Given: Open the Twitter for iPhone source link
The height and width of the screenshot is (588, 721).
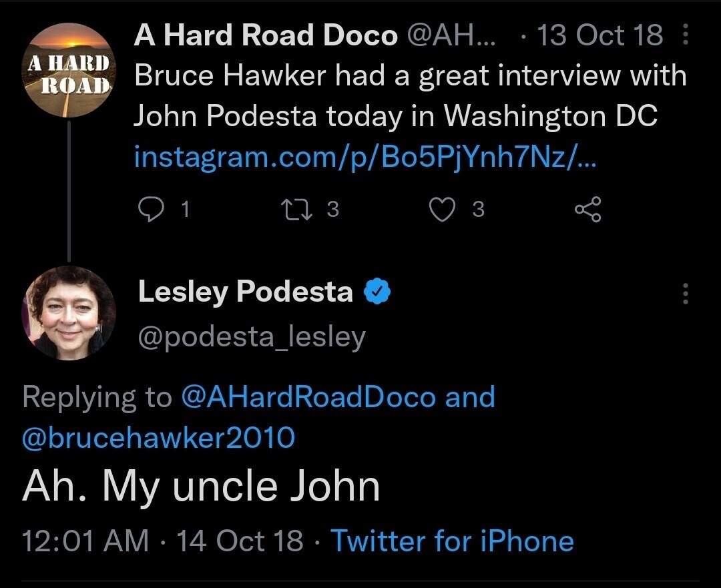Looking at the screenshot, I should (x=453, y=540).
